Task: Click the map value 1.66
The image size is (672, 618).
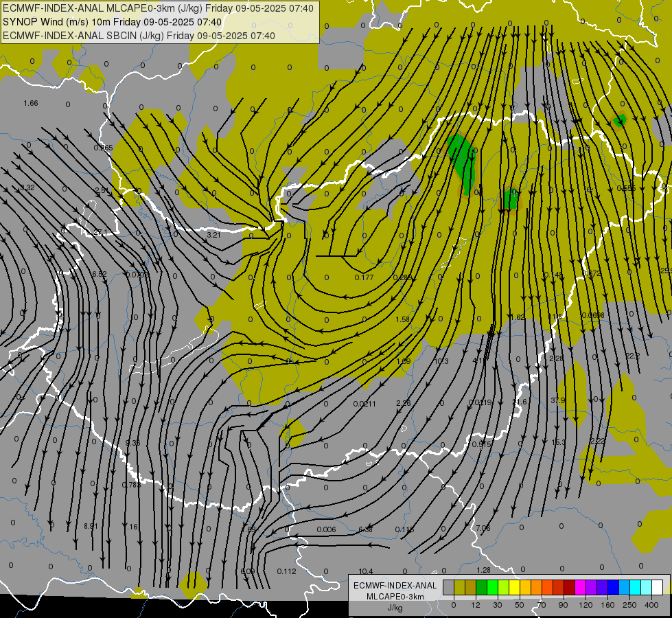Action: [31, 103]
